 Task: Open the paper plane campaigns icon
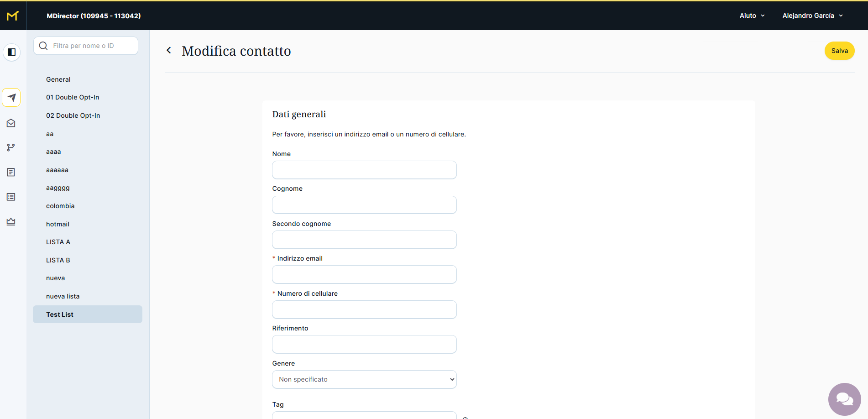coord(11,97)
